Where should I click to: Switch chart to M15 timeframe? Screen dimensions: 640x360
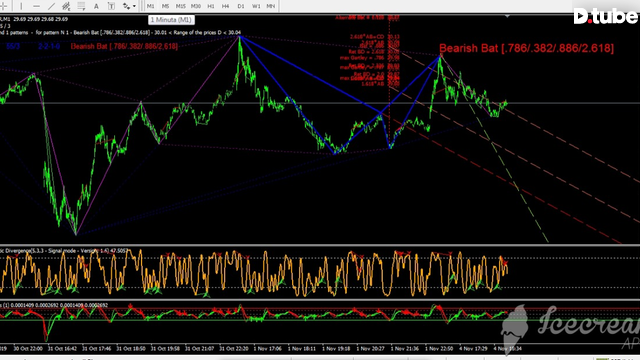pyautogui.click(x=180, y=6)
